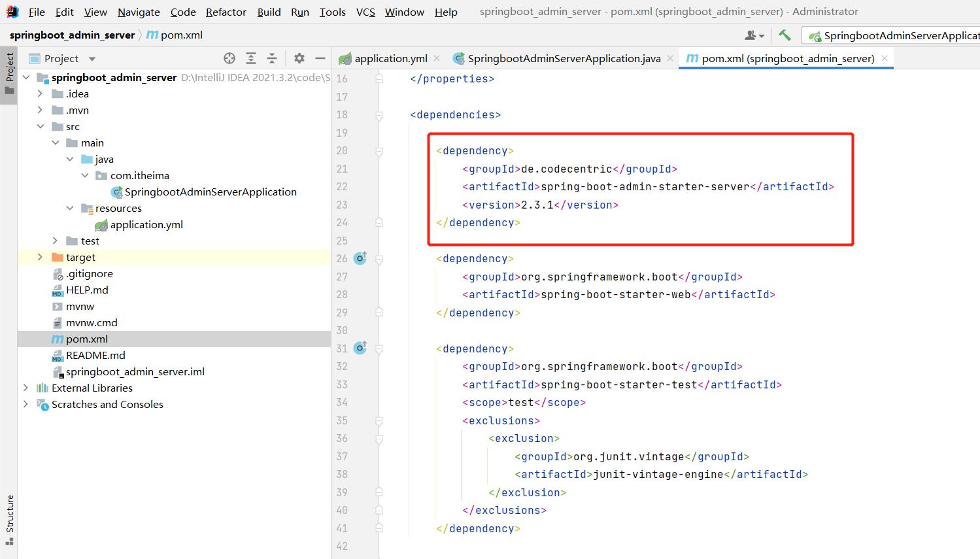The image size is (980, 559).
Task: Open the Refactor menu
Action: pos(226,12)
